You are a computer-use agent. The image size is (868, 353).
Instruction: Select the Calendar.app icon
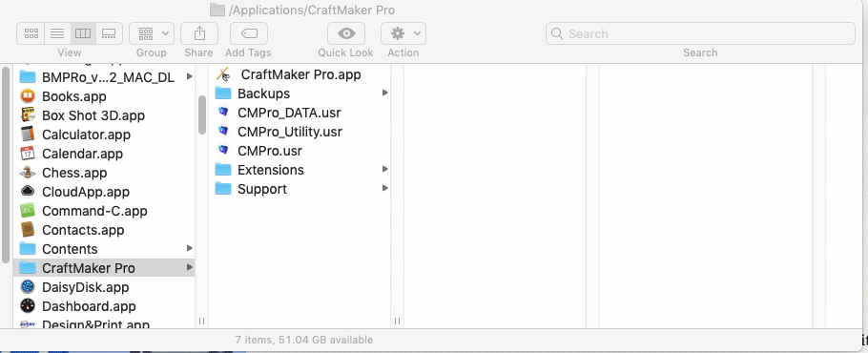(28, 154)
